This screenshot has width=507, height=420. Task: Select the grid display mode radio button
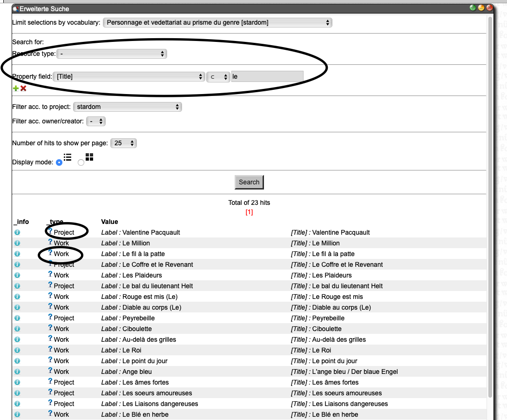point(81,163)
